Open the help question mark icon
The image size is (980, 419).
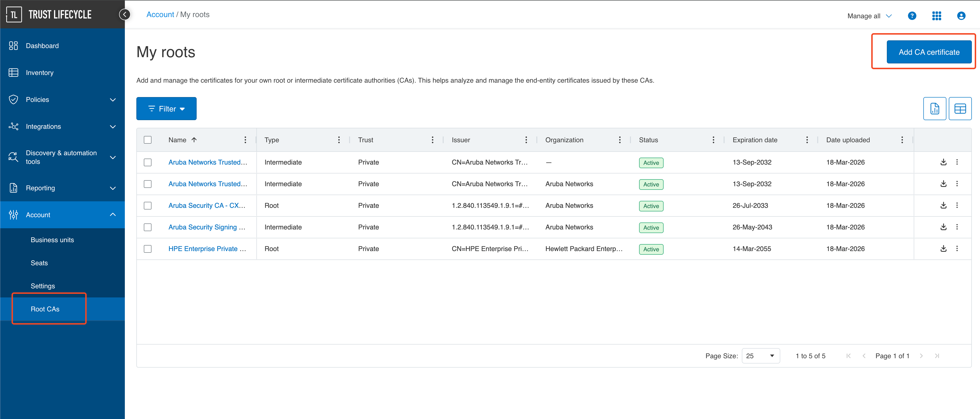click(x=912, y=16)
